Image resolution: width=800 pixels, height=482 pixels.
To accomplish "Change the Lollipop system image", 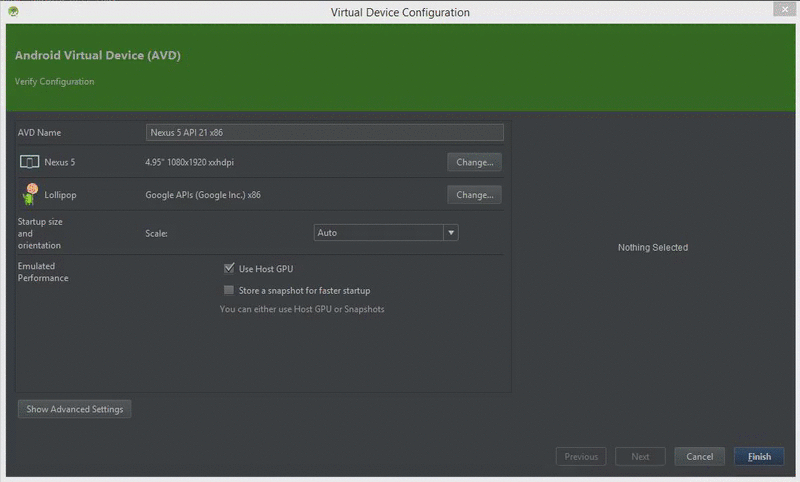I will pyautogui.click(x=474, y=195).
